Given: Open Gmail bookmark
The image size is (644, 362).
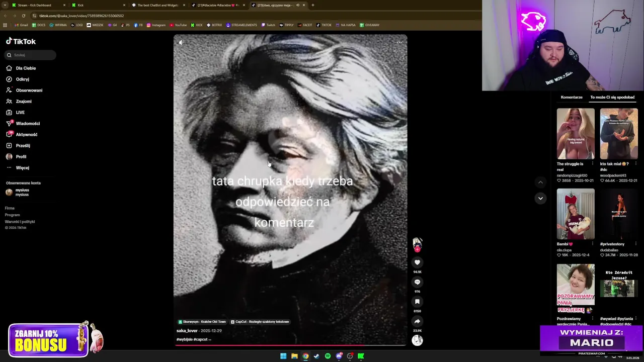Looking at the screenshot, I should (x=21, y=25).
